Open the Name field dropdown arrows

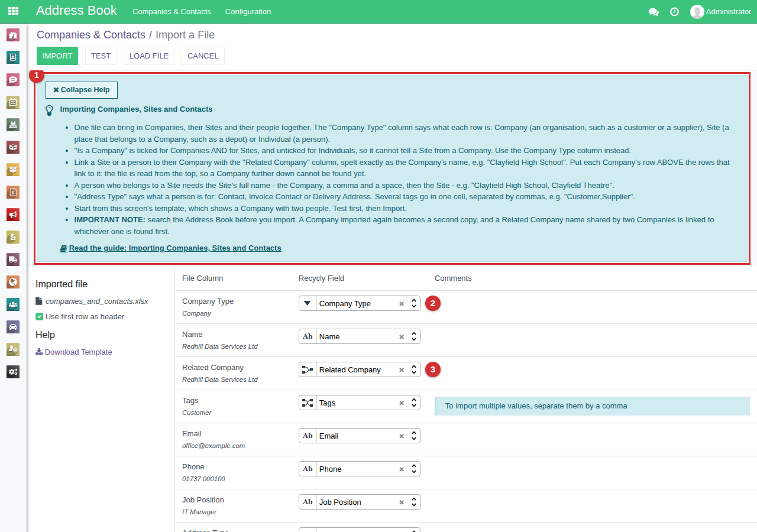(414, 336)
